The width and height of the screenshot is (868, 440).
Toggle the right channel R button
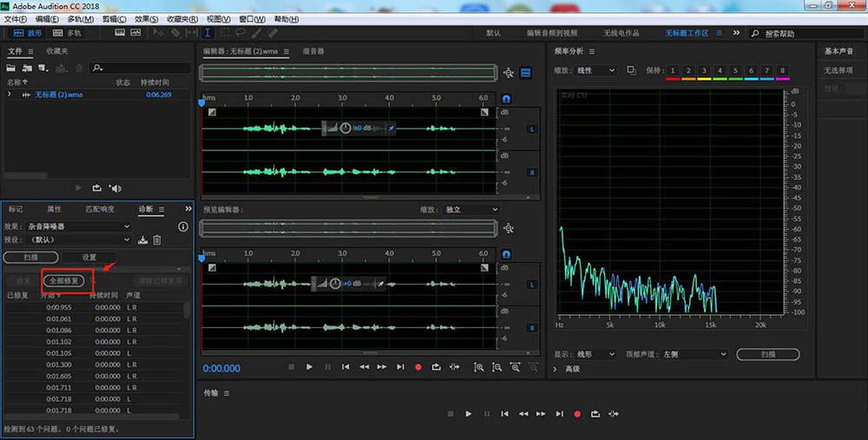pyautogui.click(x=531, y=173)
